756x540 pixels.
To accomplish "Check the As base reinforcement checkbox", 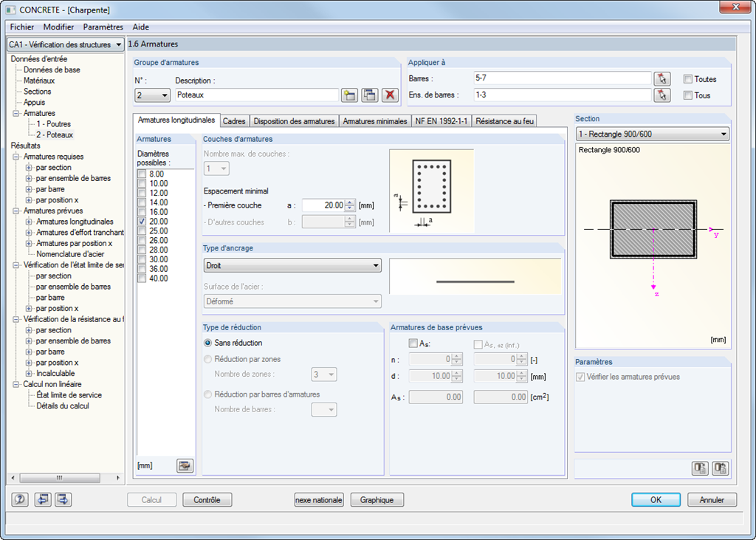I will click(x=413, y=344).
